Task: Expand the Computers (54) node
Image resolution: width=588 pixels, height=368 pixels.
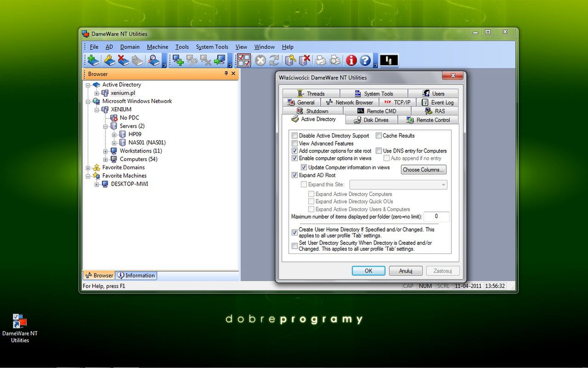Action: pos(106,160)
